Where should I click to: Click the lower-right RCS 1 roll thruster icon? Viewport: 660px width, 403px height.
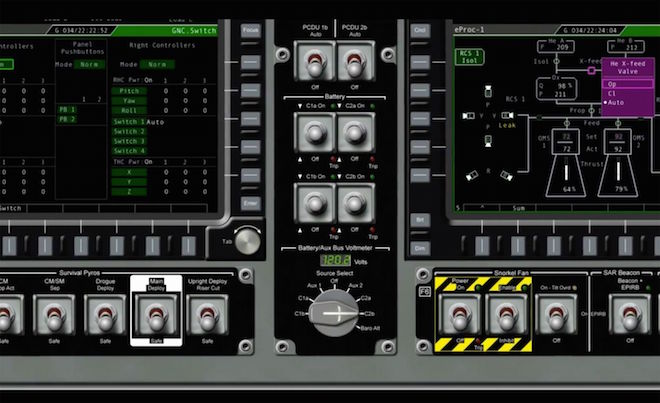pos(506,175)
